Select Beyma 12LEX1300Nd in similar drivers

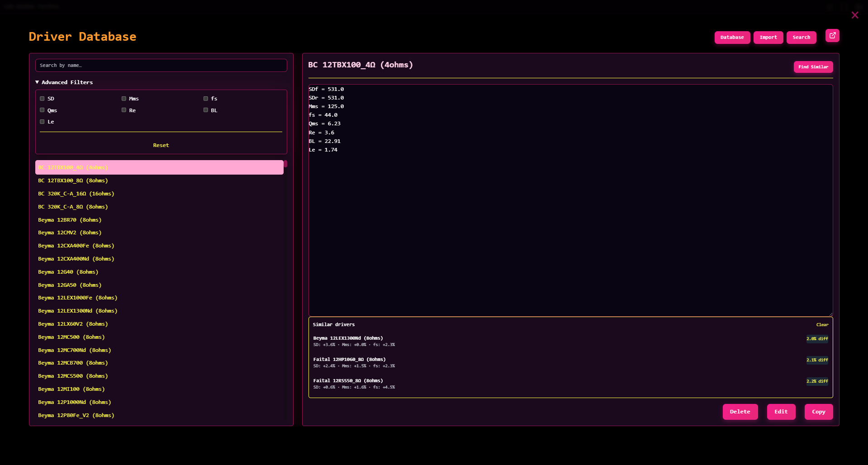[x=348, y=338]
